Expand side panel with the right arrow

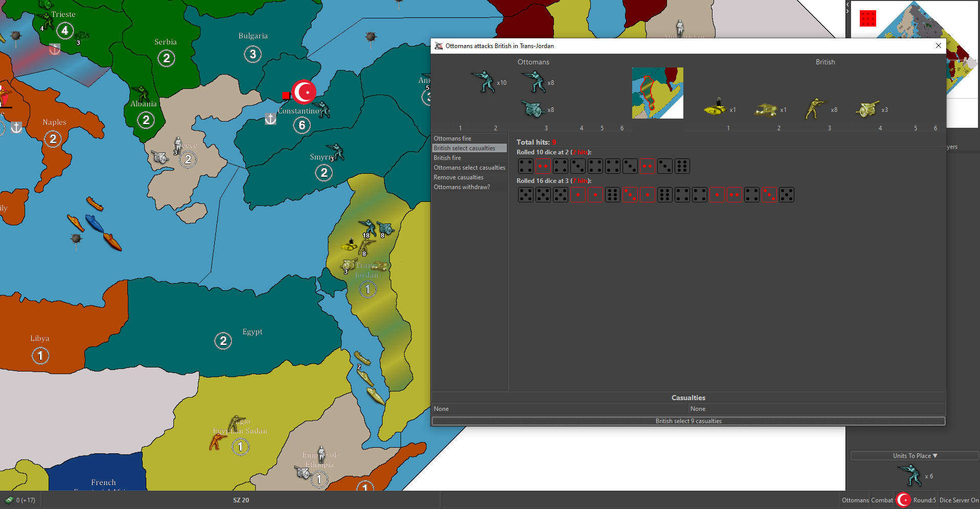[x=848, y=11]
